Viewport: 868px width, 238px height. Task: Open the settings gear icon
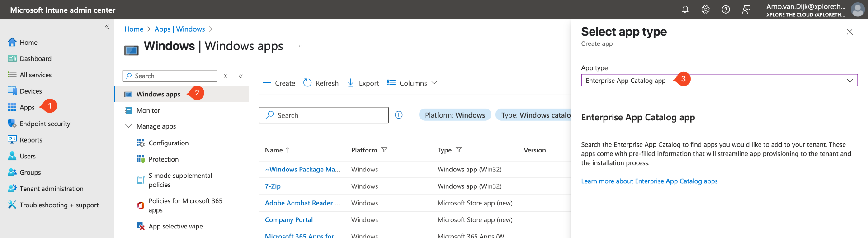(x=705, y=10)
